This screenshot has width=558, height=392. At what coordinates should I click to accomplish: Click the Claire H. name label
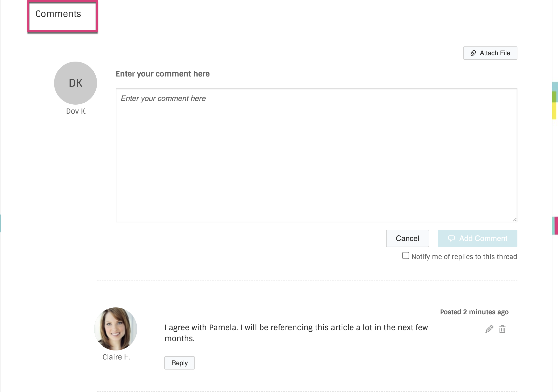(116, 357)
